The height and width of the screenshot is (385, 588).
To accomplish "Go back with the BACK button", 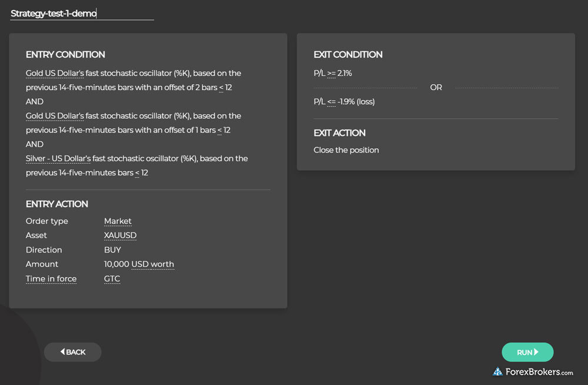I will pyautogui.click(x=73, y=352).
